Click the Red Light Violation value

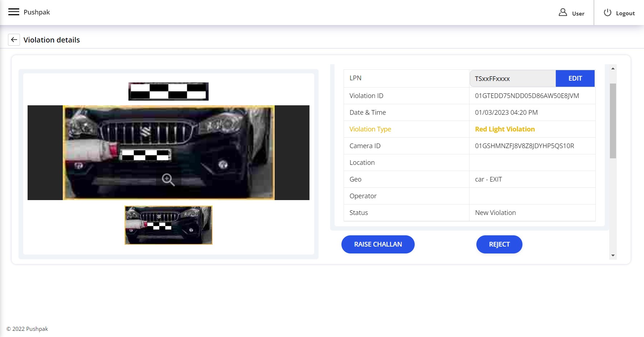505,129
